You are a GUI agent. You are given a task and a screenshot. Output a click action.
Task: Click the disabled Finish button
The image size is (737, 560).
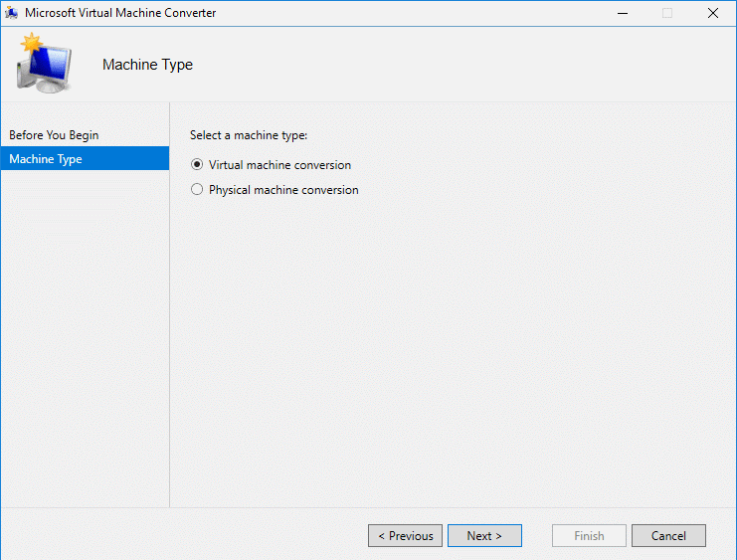(x=589, y=535)
